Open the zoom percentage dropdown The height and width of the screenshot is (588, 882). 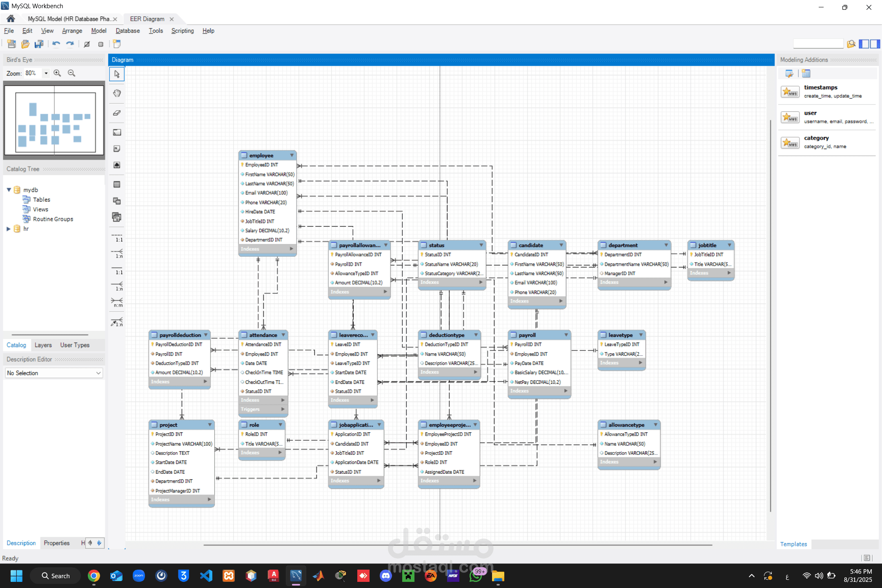(46, 73)
